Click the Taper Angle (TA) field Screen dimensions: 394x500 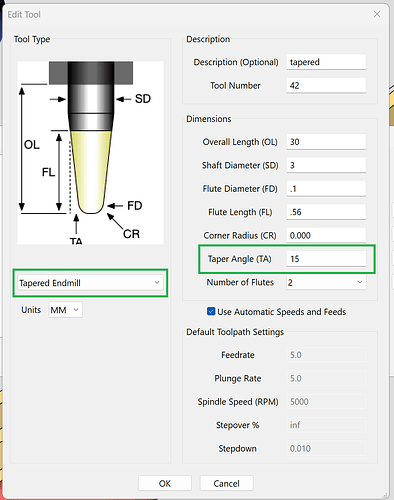point(326,259)
